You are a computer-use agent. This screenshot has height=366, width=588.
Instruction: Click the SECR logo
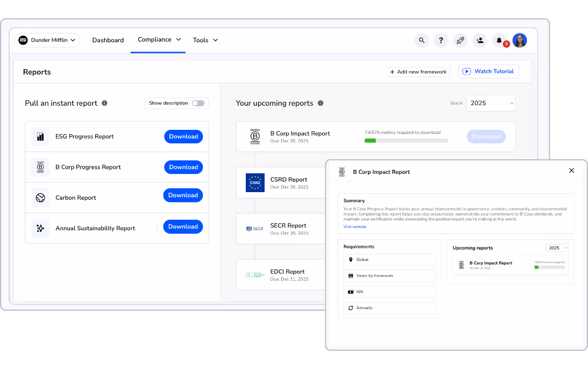click(x=255, y=229)
